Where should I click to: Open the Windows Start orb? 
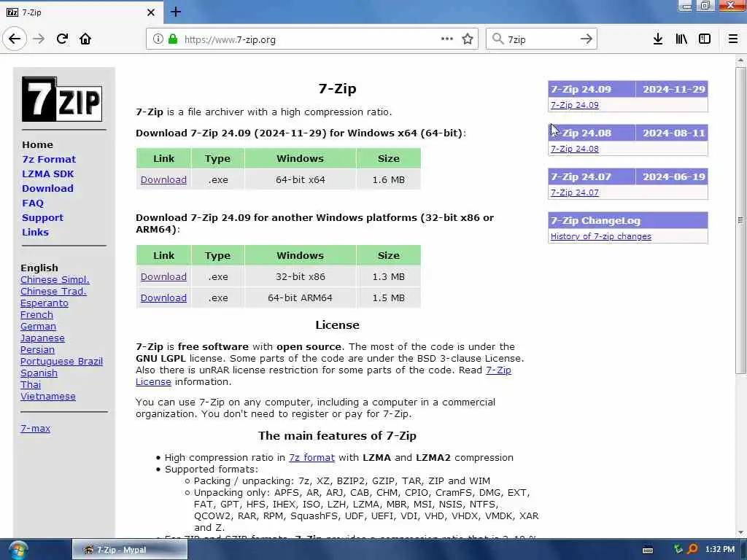[18, 550]
